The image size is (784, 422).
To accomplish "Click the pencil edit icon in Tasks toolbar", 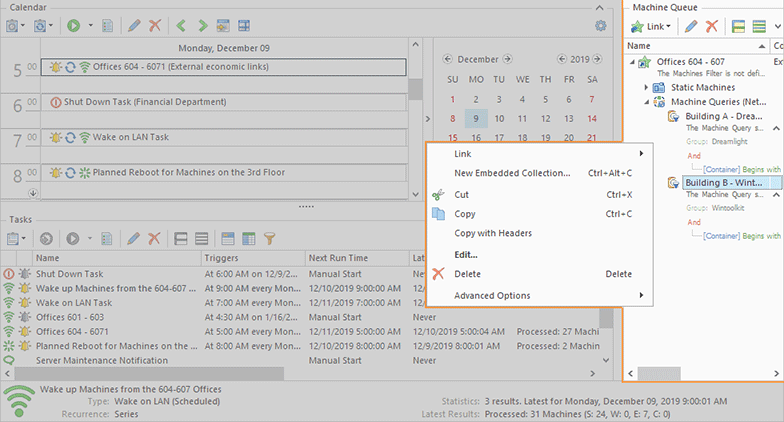I will 133,239.
